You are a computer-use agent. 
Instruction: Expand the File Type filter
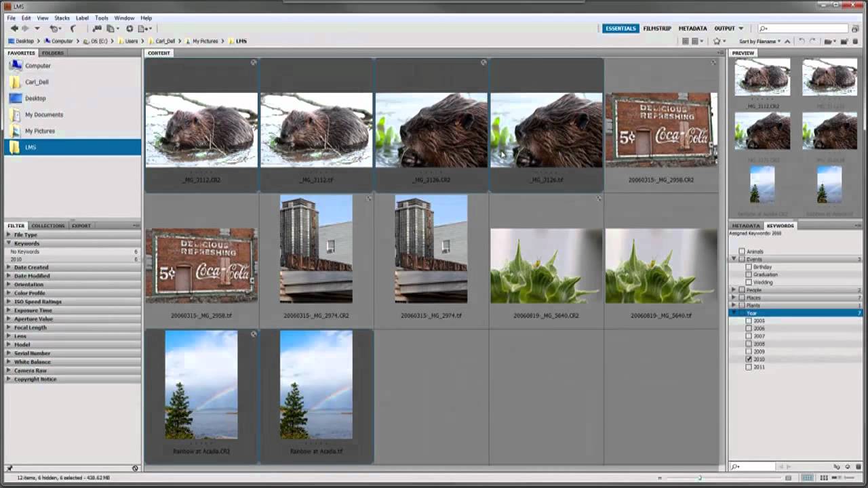(x=9, y=235)
